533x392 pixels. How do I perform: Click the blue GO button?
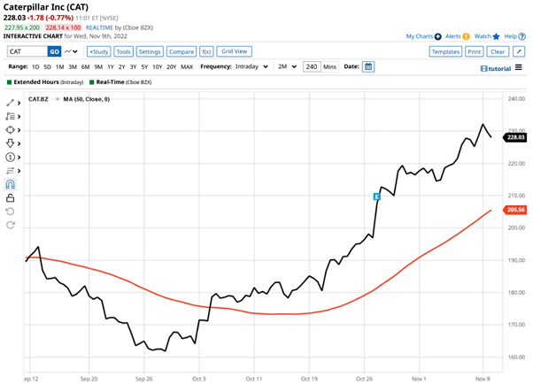click(x=54, y=51)
